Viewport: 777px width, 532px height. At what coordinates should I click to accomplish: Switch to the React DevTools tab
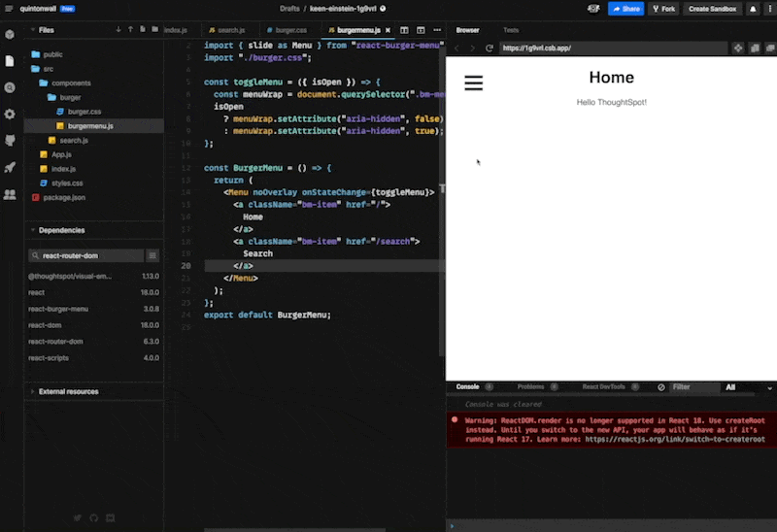coord(610,386)
